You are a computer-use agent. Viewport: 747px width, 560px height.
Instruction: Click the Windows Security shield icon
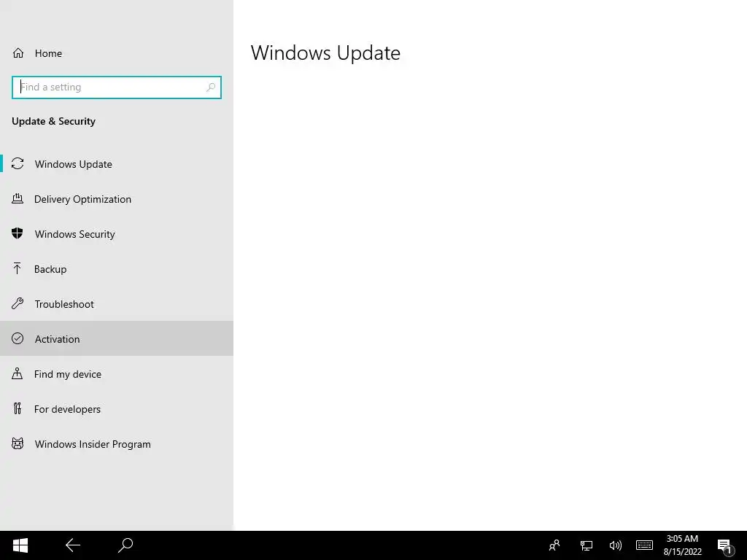tap(18, 233)
